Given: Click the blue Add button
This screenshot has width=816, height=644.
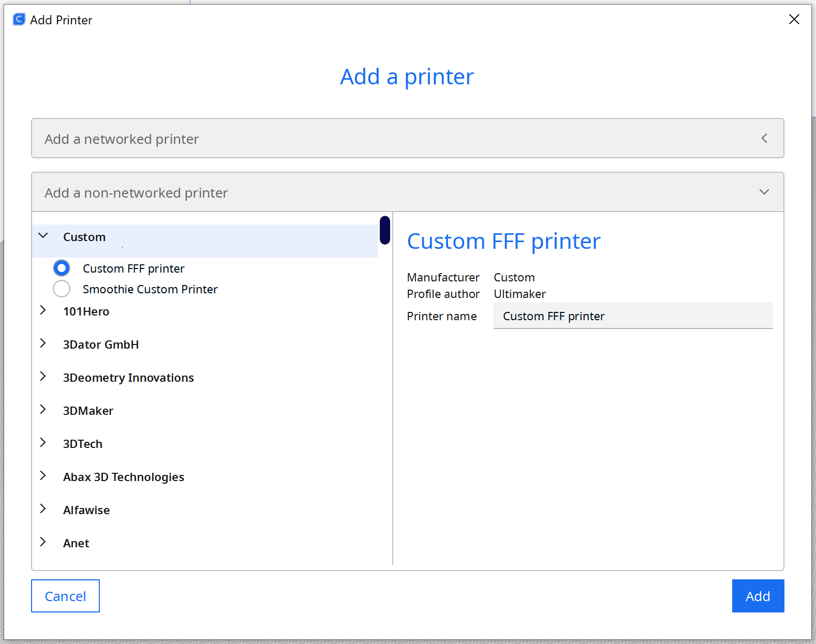Looking at the screenshot, I should click(x=758, y=596).
